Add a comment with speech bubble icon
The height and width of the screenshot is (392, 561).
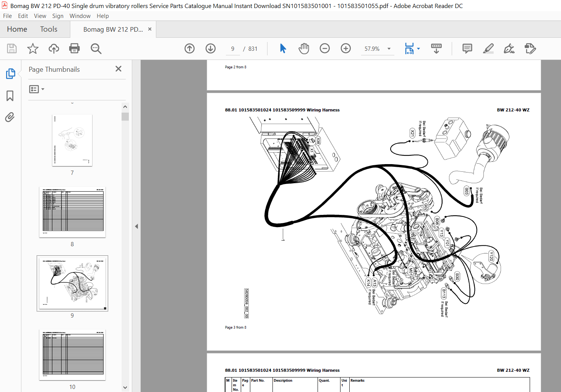click(467, 48)
